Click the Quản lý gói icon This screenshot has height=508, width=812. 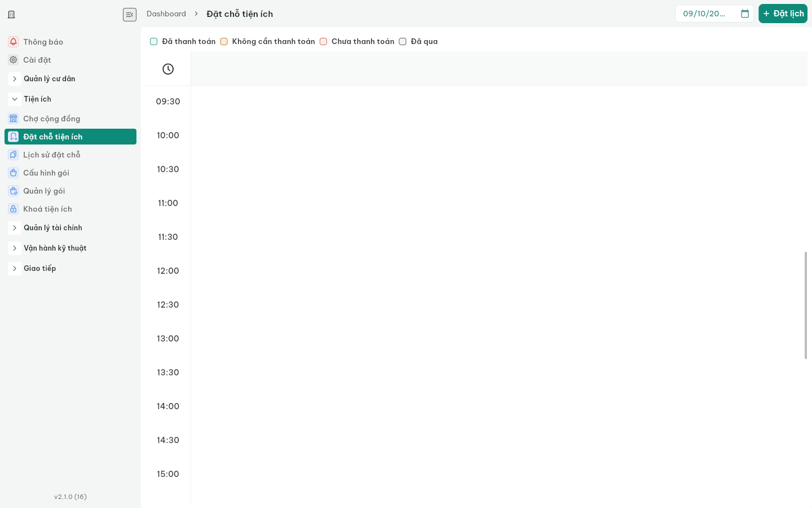click(x=14, y=191)
